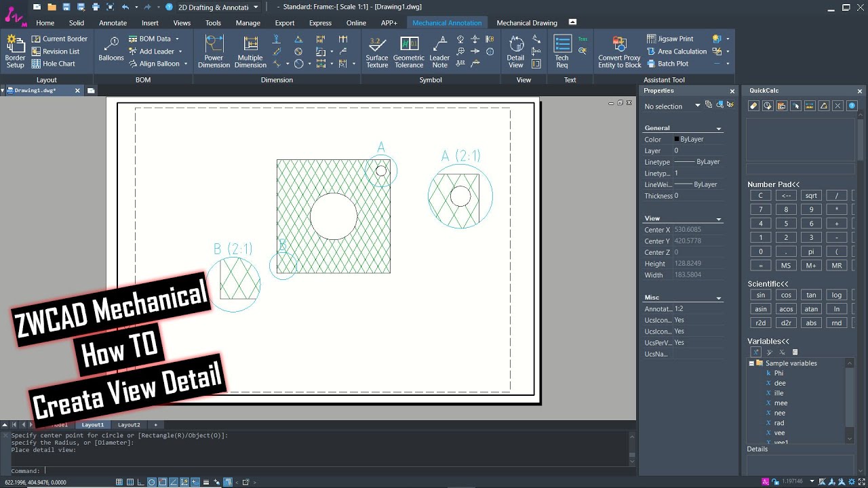Click the Clear History icon in QuickCalc
The image size is (868, 488).
(768, 106)
